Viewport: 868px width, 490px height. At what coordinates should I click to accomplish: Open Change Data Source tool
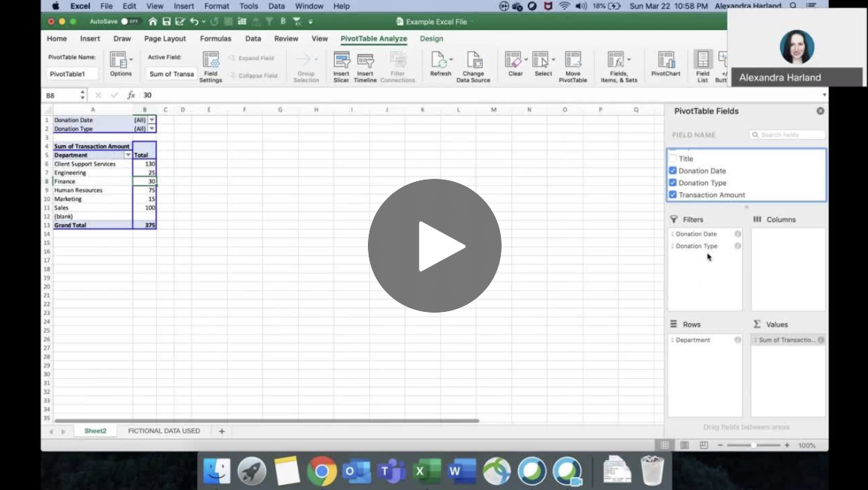(474, 61)
